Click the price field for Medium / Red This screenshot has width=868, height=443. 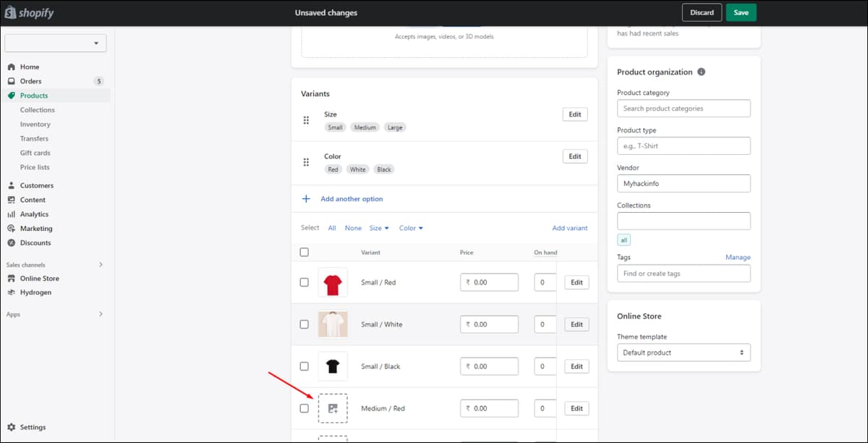pos(489,408)
